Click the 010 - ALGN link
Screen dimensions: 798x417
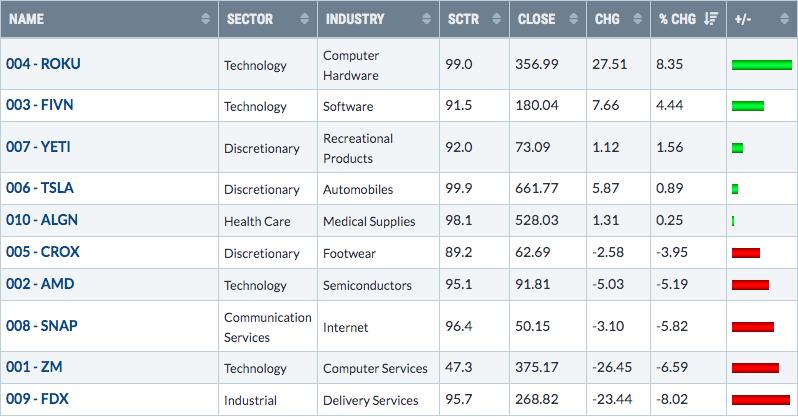[x=42, y=220]
